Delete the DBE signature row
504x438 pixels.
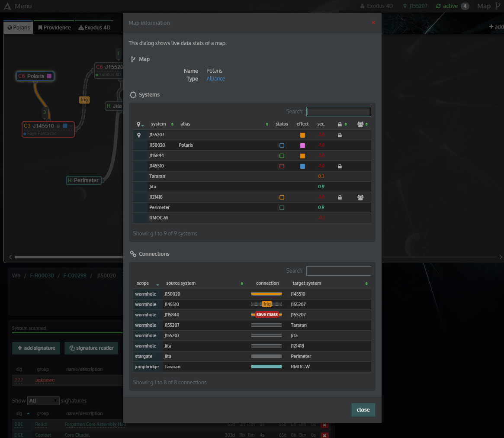coord(324,425)
